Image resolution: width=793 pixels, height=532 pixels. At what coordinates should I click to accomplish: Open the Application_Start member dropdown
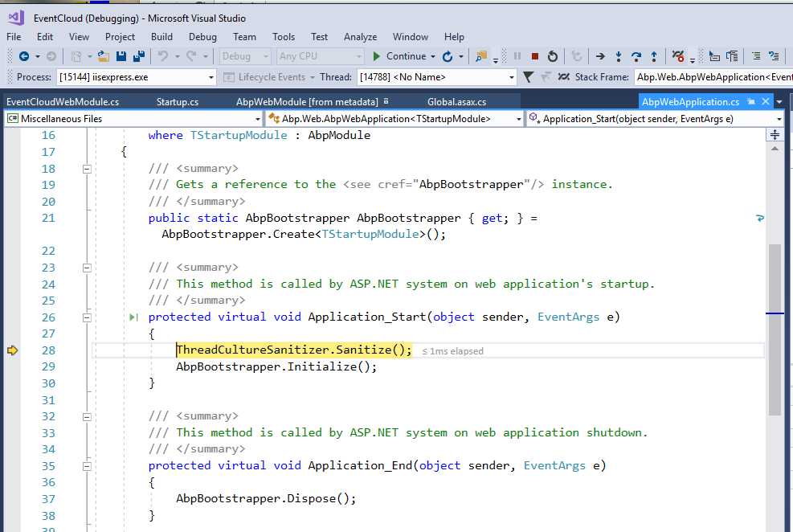pos(656,119)
